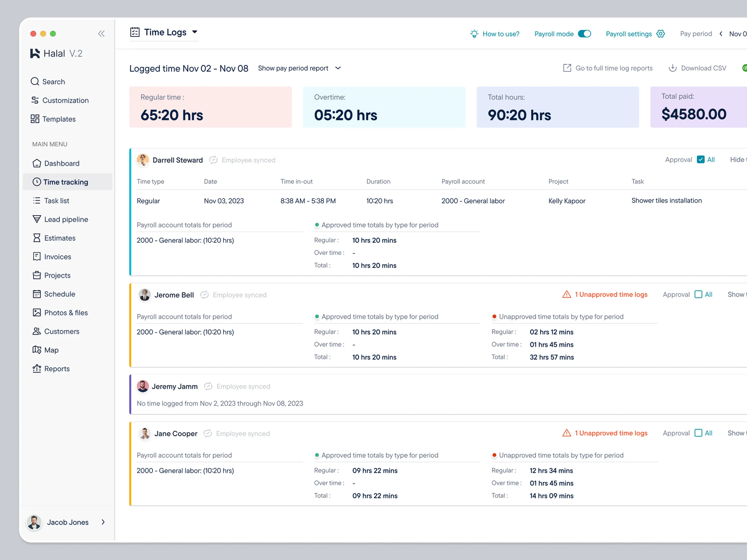Click the How to use lightbulb icon

pyautogui.click(x=474, y=34)
